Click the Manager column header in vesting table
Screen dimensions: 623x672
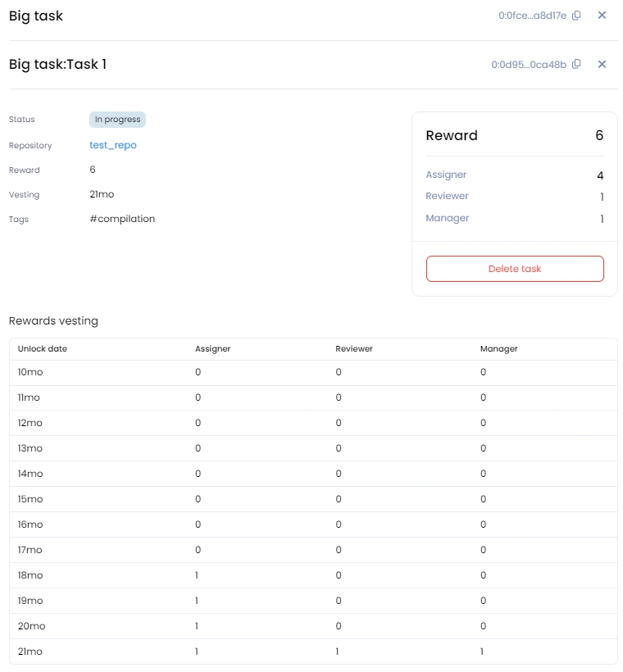pyautogui.click(x=498, y=349)
